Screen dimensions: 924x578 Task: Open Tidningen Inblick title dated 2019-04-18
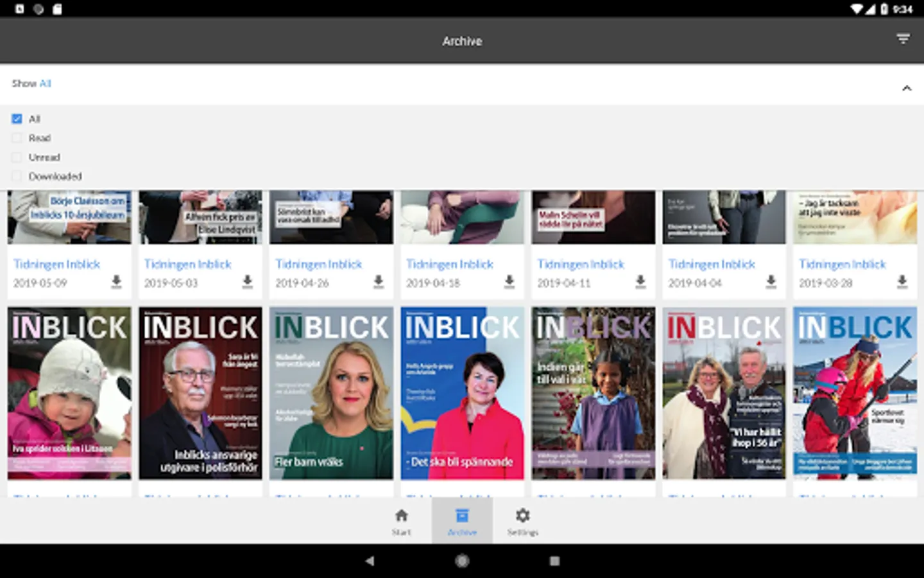coord(449,264)
